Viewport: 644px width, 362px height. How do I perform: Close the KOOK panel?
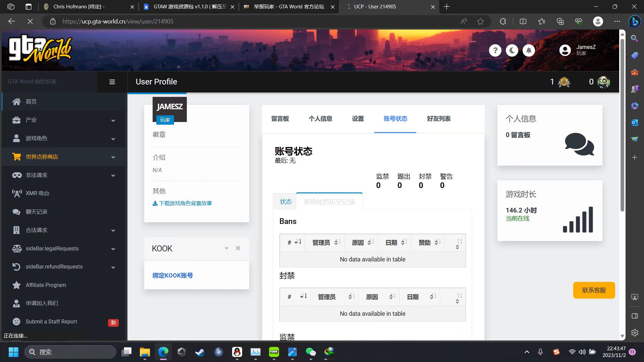point(238,248)
